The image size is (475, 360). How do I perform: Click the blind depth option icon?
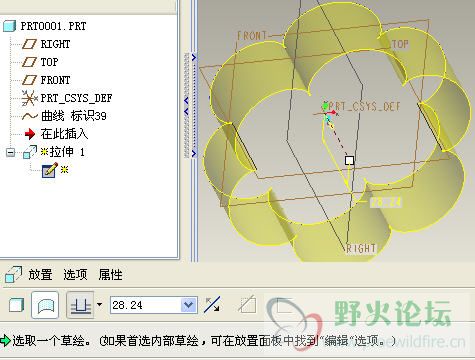80,305
